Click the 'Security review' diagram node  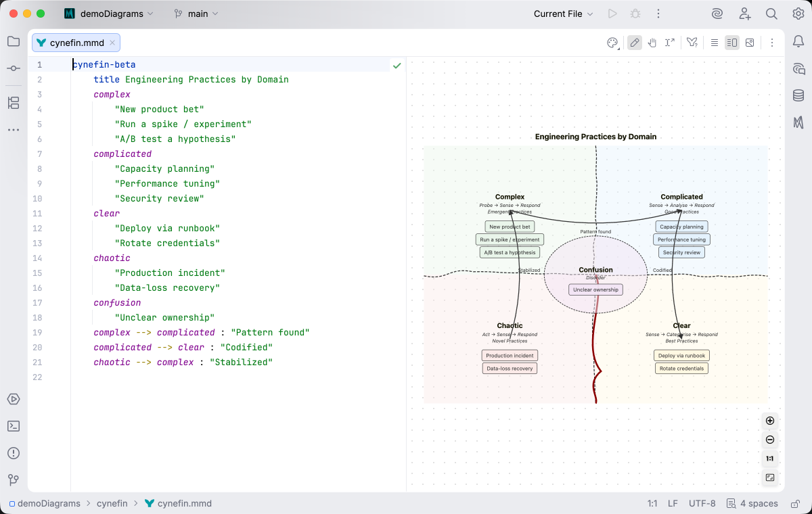(x=681, y=252)
